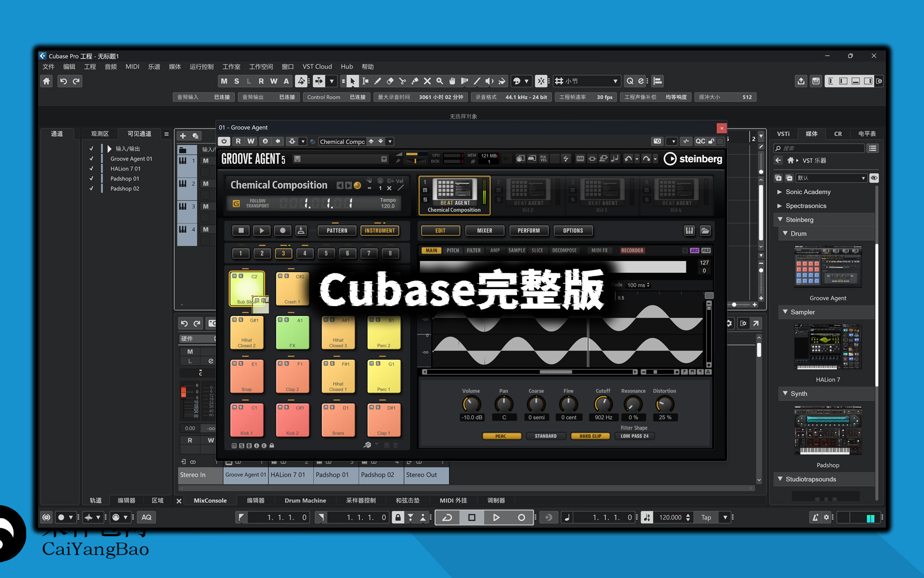924x578 pixels.
Task: Click the Home icon in the toolbar
Action: point(47,81)
